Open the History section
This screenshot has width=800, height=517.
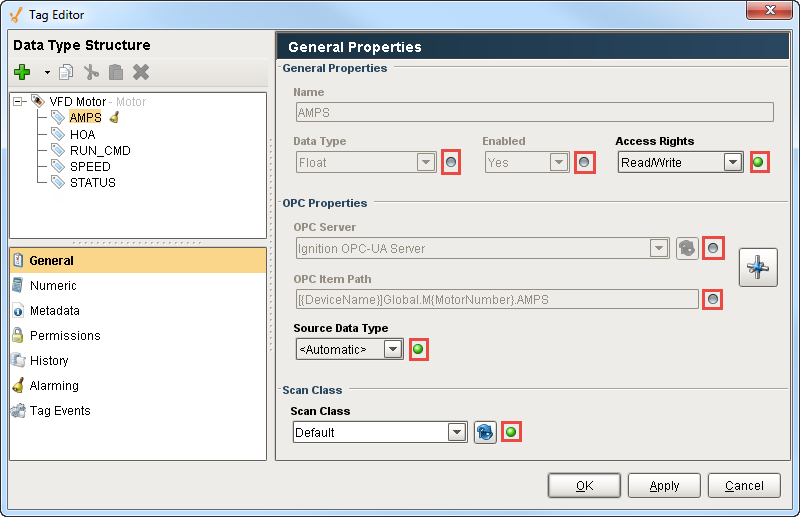point(49,360)
